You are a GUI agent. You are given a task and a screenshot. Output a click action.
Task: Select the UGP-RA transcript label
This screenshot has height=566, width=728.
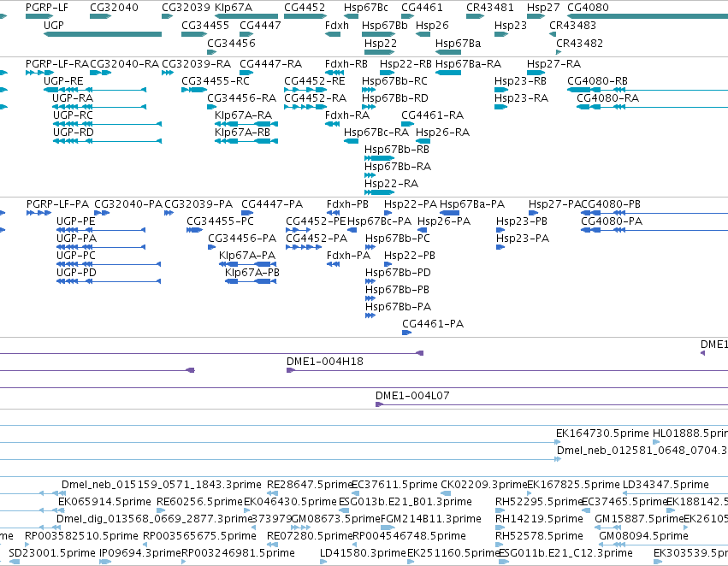pyautogui.click(x=73, y=97)
